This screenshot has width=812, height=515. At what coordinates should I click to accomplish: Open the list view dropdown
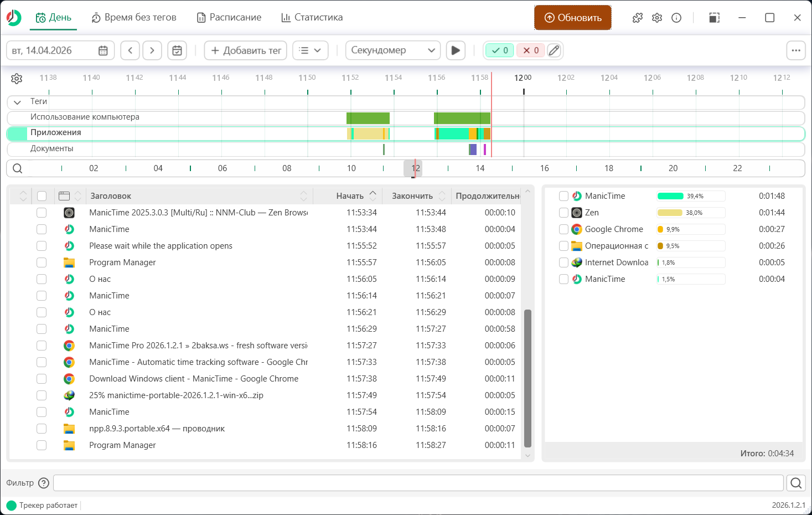[x=310, y=50]
